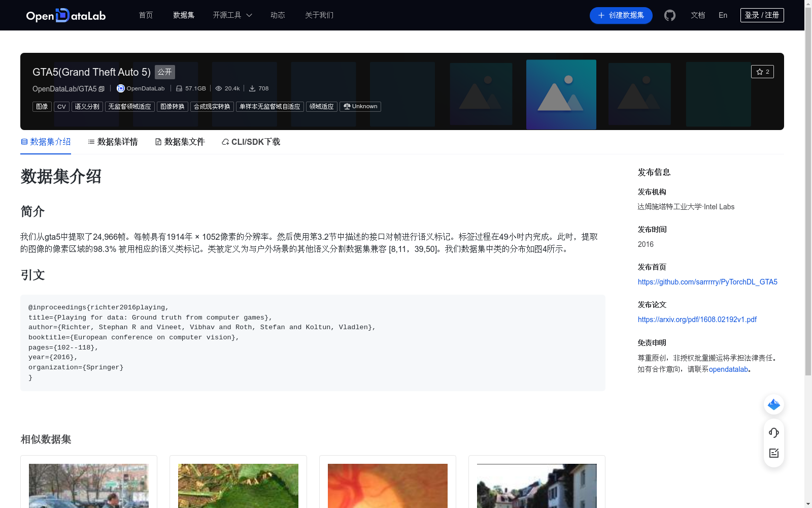Viewport: 812px width, 508px height.
Task: Click the first similar dataset thumbnail
Action: [89, 486]
